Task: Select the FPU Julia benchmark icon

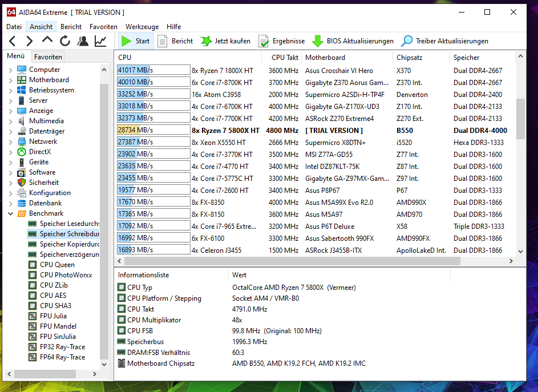Action: click(33, 316)
